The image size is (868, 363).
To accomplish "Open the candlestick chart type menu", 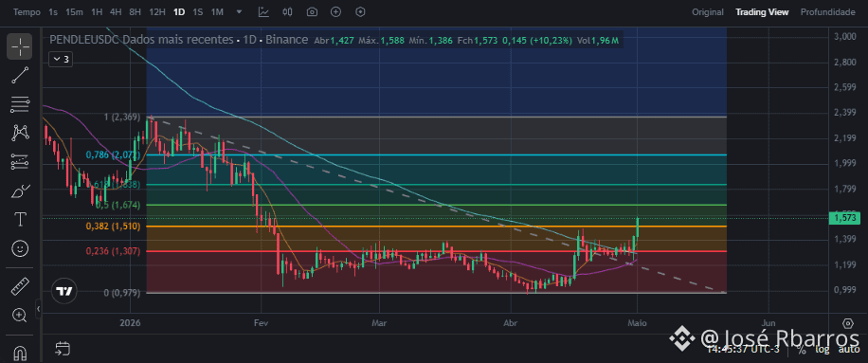I will click(x=287, y=11).
